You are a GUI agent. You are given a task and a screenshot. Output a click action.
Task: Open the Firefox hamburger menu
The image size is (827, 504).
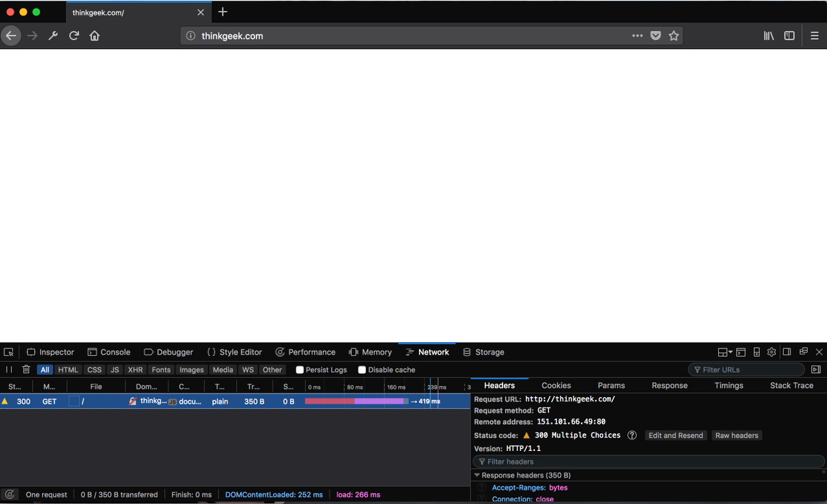pyautogui.click(x=814, y=36)
